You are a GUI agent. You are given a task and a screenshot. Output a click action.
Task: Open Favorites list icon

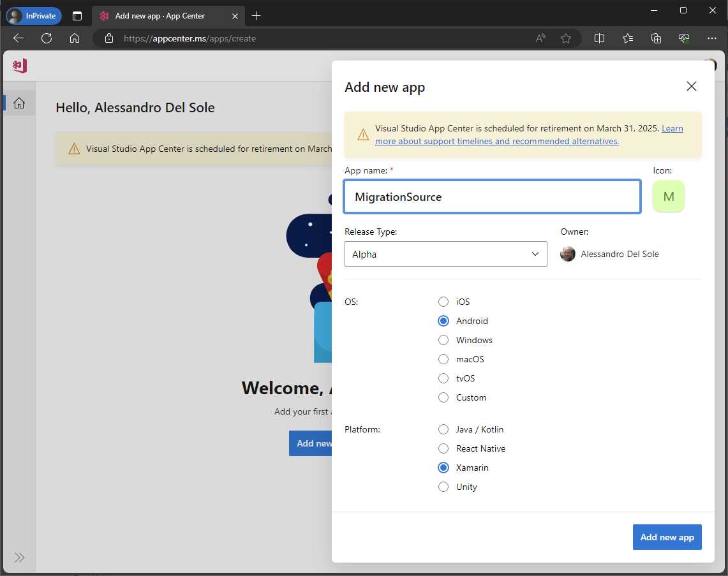coord(628,38)
